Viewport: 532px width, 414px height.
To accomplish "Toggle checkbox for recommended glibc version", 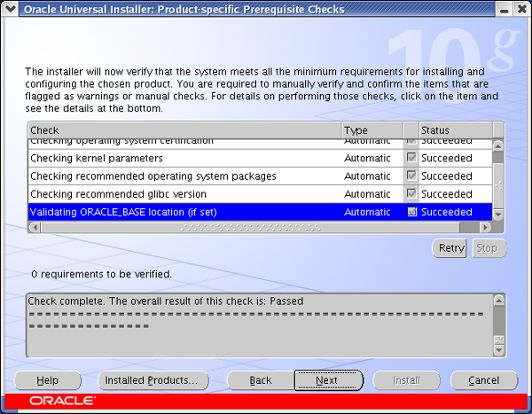I will pyautogui.click(x=411, y=193).
